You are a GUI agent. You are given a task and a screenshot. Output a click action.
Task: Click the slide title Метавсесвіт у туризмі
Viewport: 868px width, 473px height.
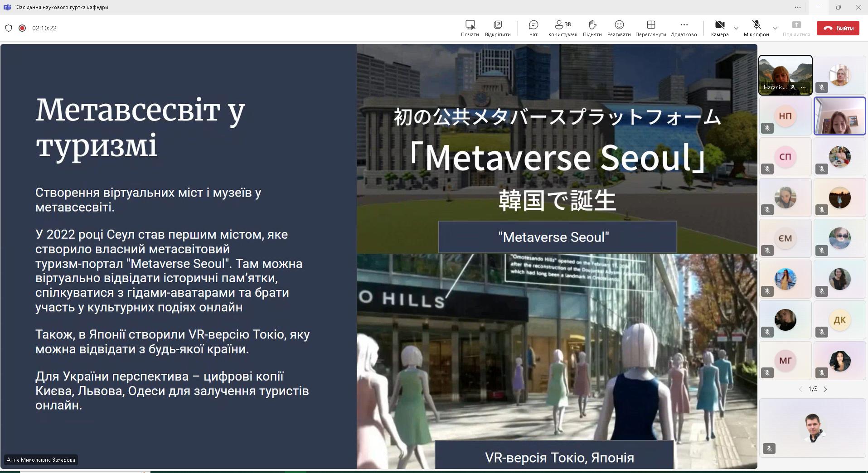point(141,128)
